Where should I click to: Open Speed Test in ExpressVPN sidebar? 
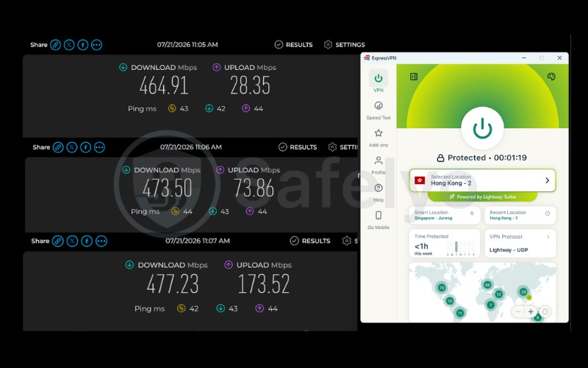(x=379, y=110)
